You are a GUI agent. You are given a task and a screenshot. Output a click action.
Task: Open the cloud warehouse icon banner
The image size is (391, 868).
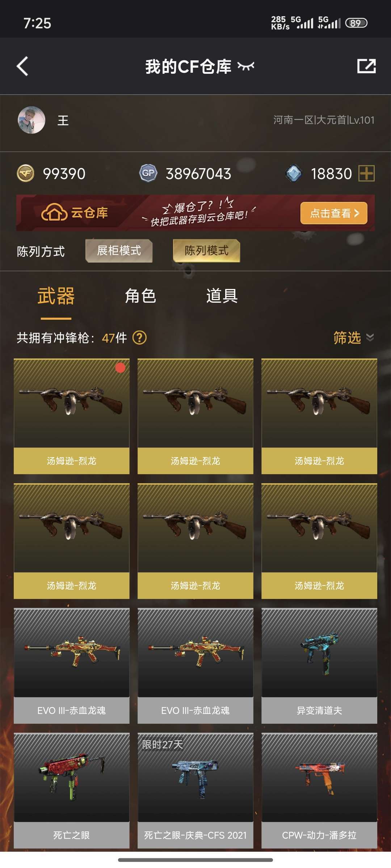pos(54,213)
